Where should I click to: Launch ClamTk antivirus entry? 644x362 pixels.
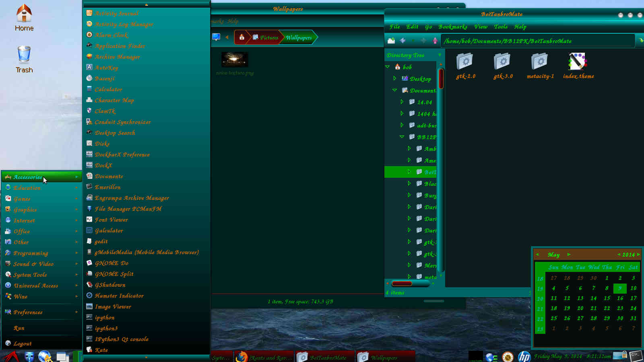point(147,111)
